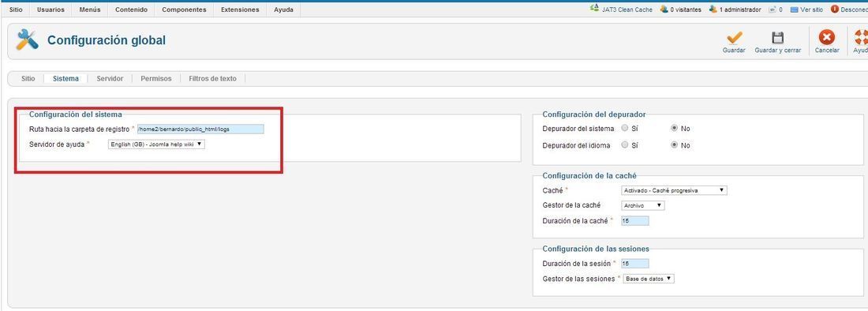
Task: Open the Contenido menu
Action: tap(131, 10)
